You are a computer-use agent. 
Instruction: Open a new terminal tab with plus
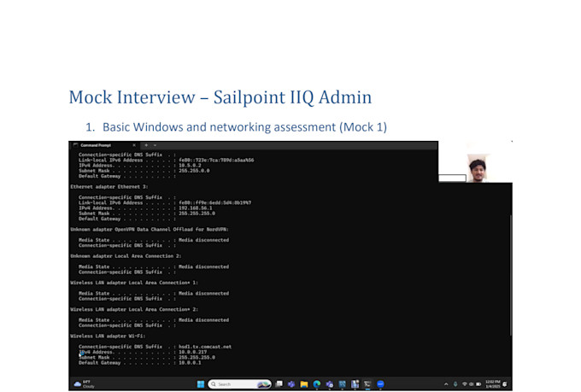click(146, 145)
